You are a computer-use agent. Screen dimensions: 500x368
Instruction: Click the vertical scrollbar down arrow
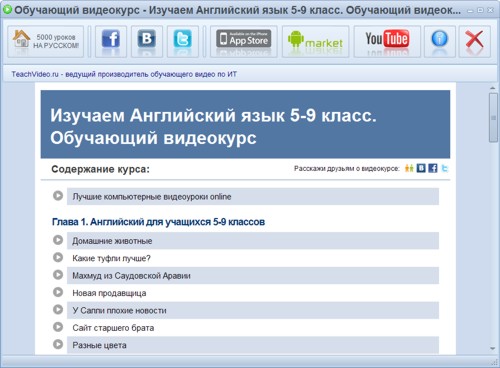493,349
